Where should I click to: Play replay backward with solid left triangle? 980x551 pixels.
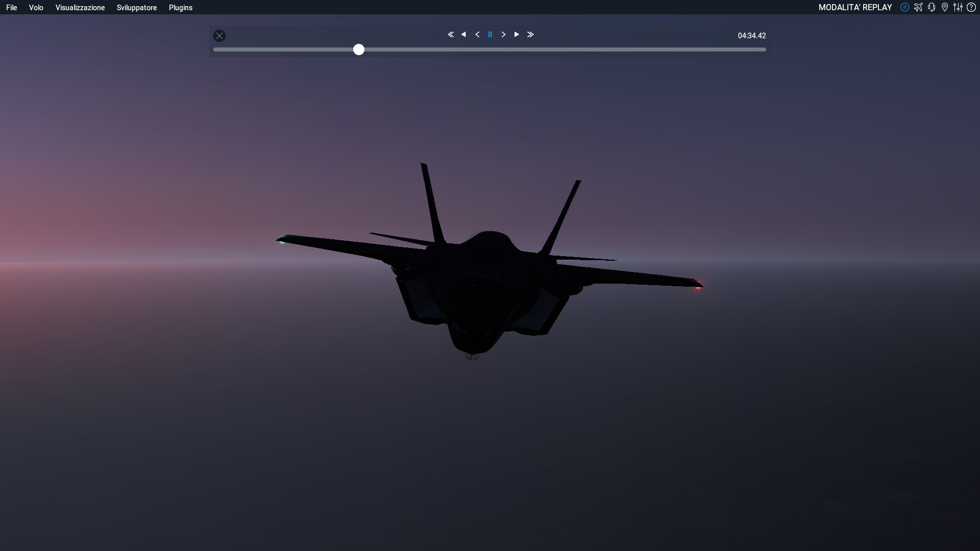463,35
